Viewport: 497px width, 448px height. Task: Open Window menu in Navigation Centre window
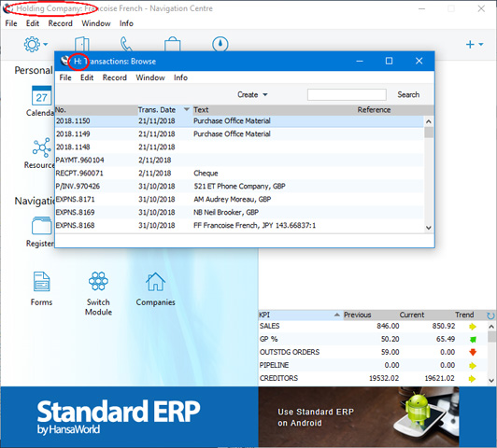[96, 23]
